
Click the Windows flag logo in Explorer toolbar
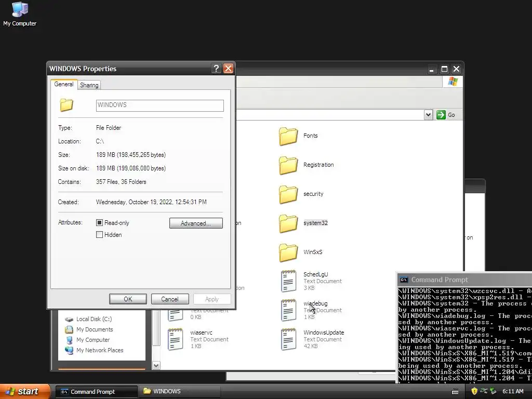(453, 82)
